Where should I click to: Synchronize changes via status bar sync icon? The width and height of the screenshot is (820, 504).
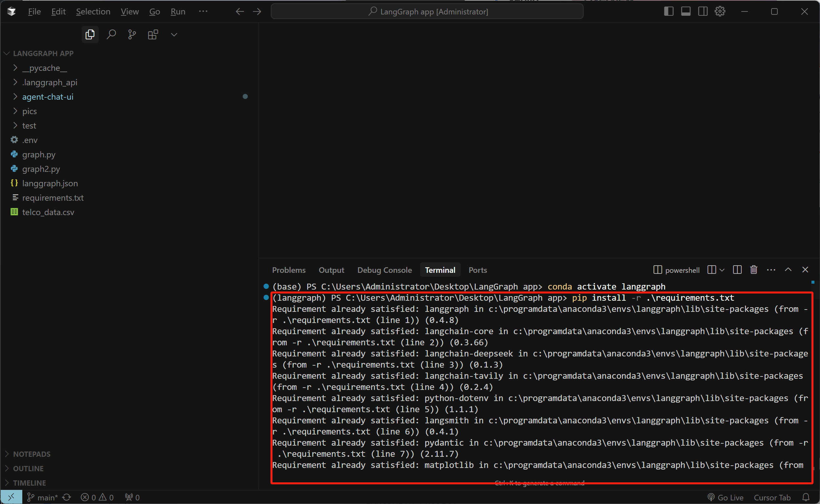point(67,497)
